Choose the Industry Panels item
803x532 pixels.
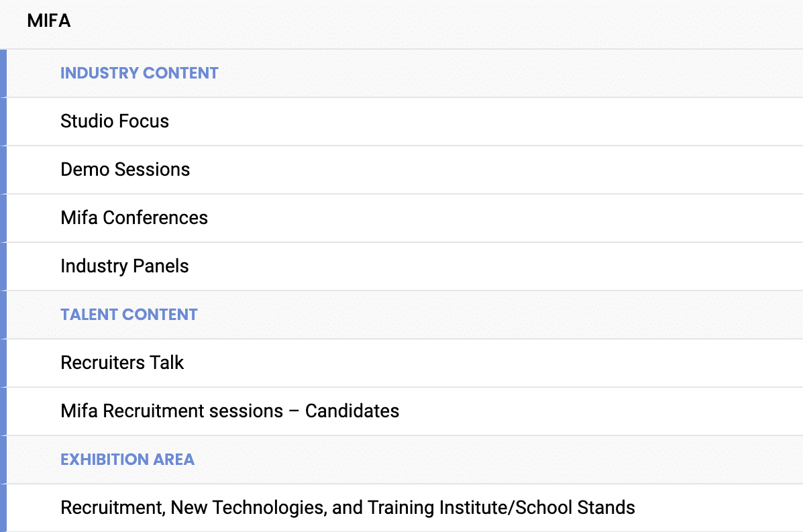click(125, 266)
